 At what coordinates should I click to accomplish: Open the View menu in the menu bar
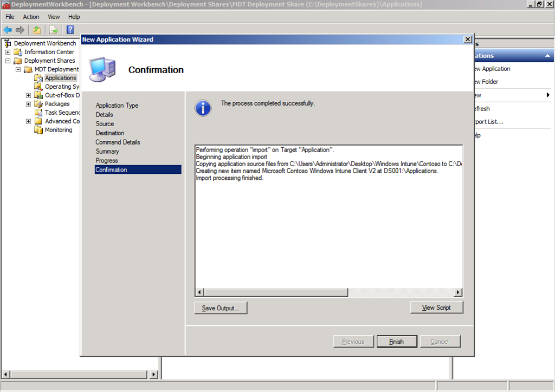(x=54, y=17)
